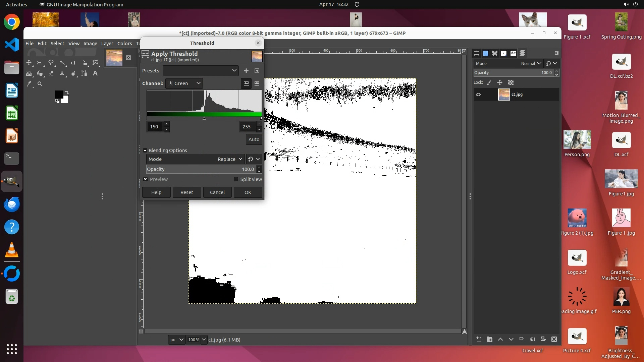Select the Crop tool
The image size is (644, 362).
click(73, 63)
